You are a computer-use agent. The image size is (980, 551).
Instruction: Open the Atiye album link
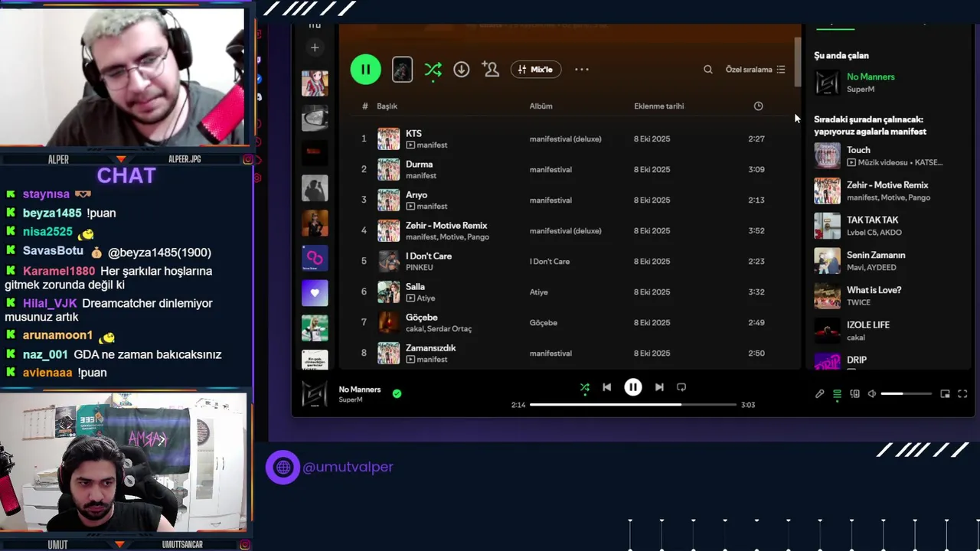point(538,292)
